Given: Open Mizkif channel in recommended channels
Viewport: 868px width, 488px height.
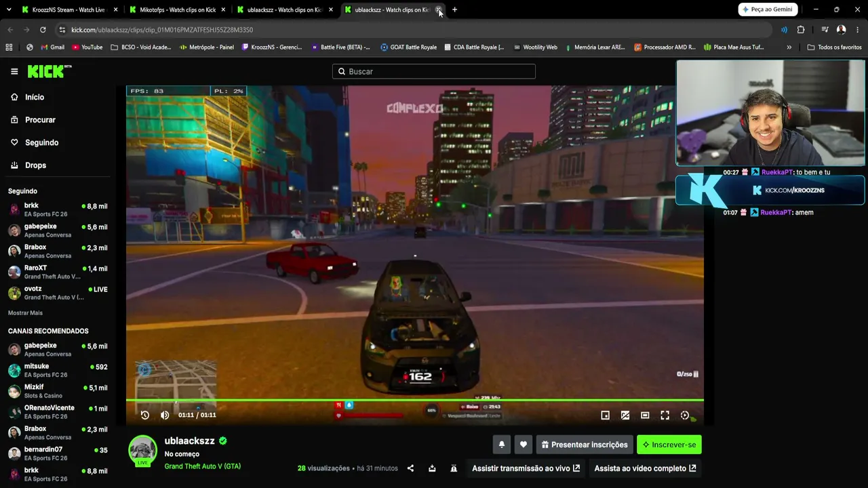Looking at the screenshot, I should click(x=58, y=391).
